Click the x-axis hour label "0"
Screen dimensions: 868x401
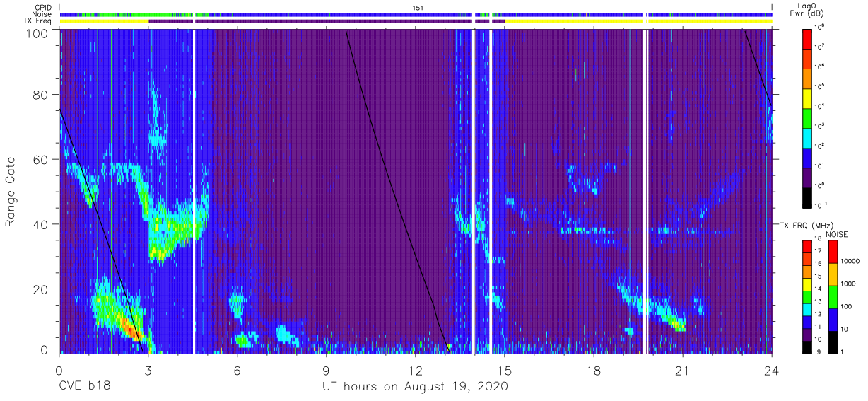59,369
